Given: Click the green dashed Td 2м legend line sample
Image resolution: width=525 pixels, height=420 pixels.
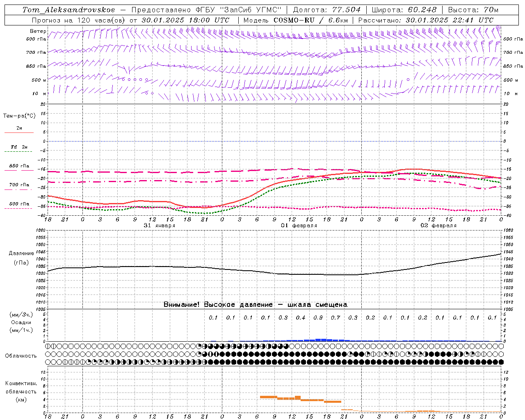Looking at the screenshot, I should (x=18, y=152).
